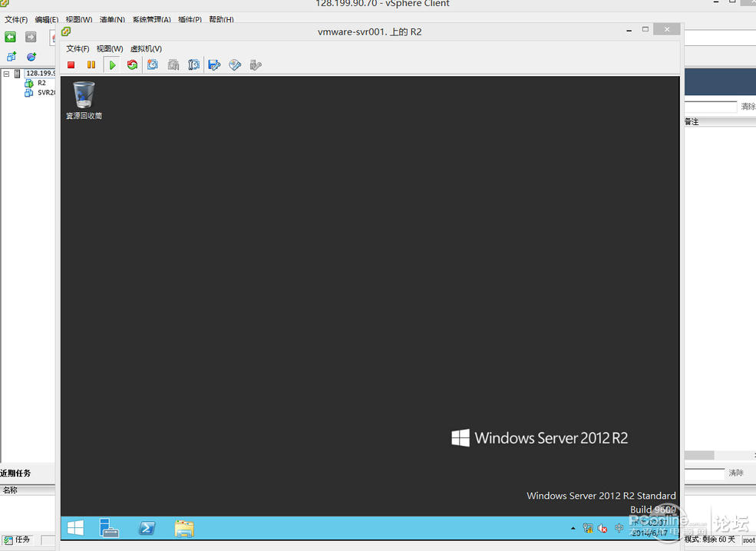The width and height of the screenshot is (756, 551).
Task: Click the green back arrow in vSphere Client
Action: point(10,37)
